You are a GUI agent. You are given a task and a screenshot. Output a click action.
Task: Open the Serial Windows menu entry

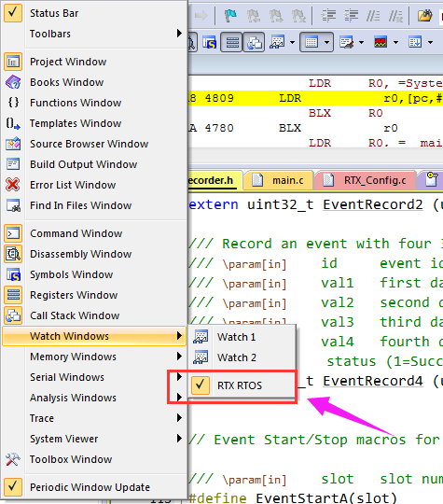tap(94, 377)
